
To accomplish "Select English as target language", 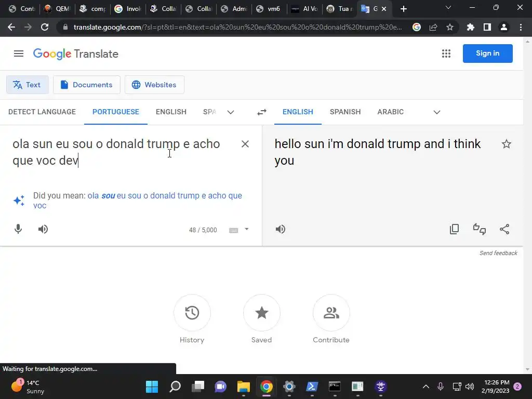I will pyautogui.click(x=298, y=112).
